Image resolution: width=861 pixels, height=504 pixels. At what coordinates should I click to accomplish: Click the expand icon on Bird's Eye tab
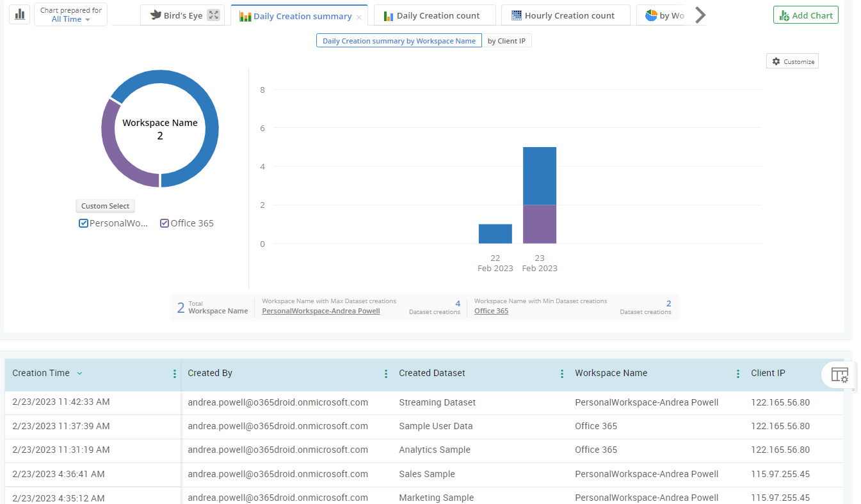point(213,15)
